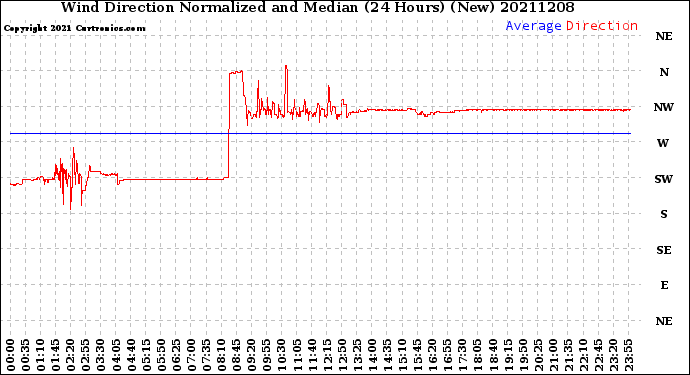690x375 pixels.
Task: Click the 15:10 time axis label
Action: (x=402, y=355)
